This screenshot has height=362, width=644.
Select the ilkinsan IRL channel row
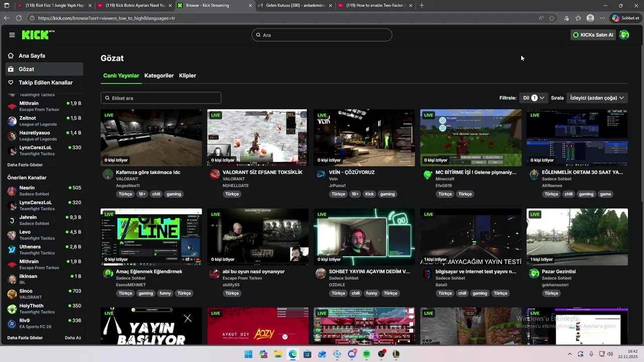[x=44, y=279]
